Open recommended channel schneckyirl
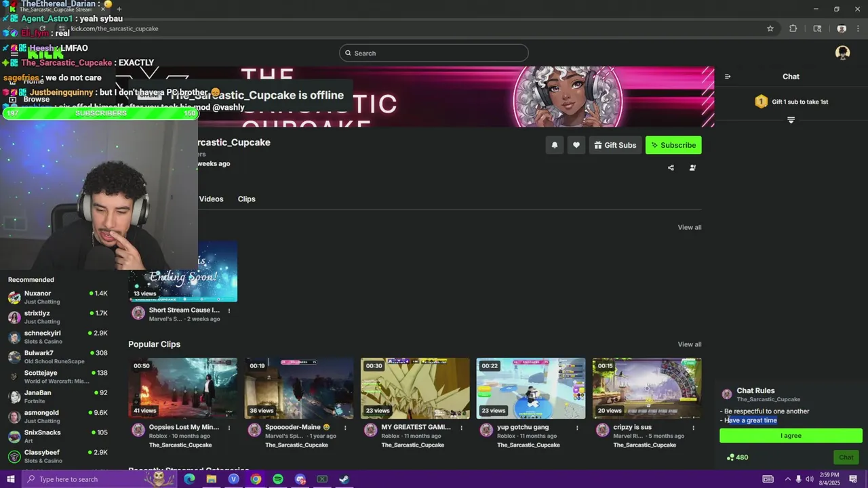868x488 pixels. click(x=58, y=337)
